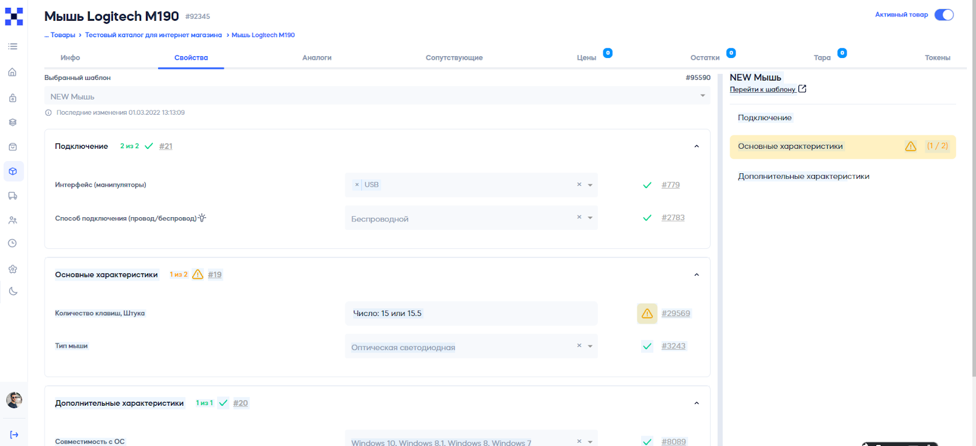Open Тестовый каталог для интернет магазина breadcrumb

click(x=154, y=35)
